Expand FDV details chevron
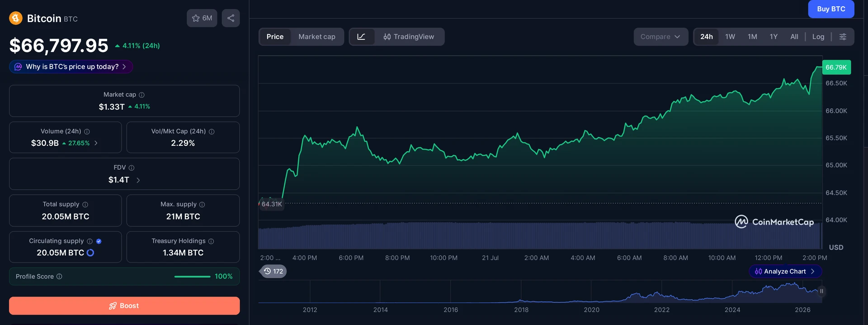The image size is (868, 325). point(138,180)
